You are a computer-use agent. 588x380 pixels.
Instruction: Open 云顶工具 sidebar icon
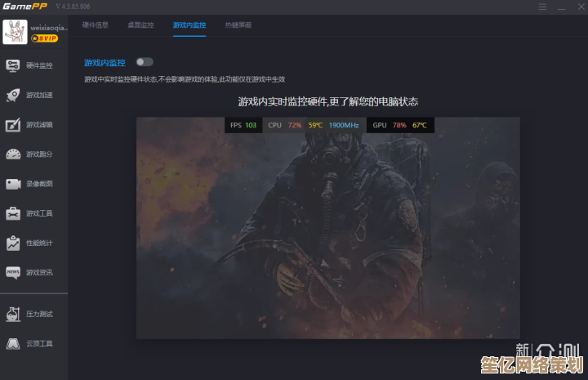click(13, 343)
